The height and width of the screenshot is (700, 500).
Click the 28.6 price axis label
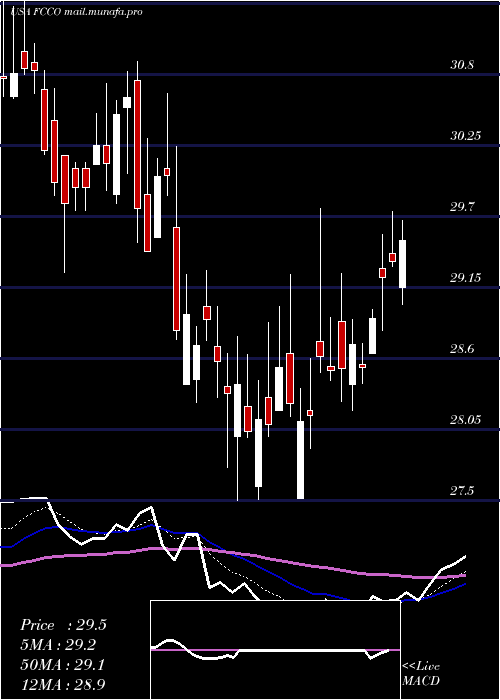coord(462,349)
